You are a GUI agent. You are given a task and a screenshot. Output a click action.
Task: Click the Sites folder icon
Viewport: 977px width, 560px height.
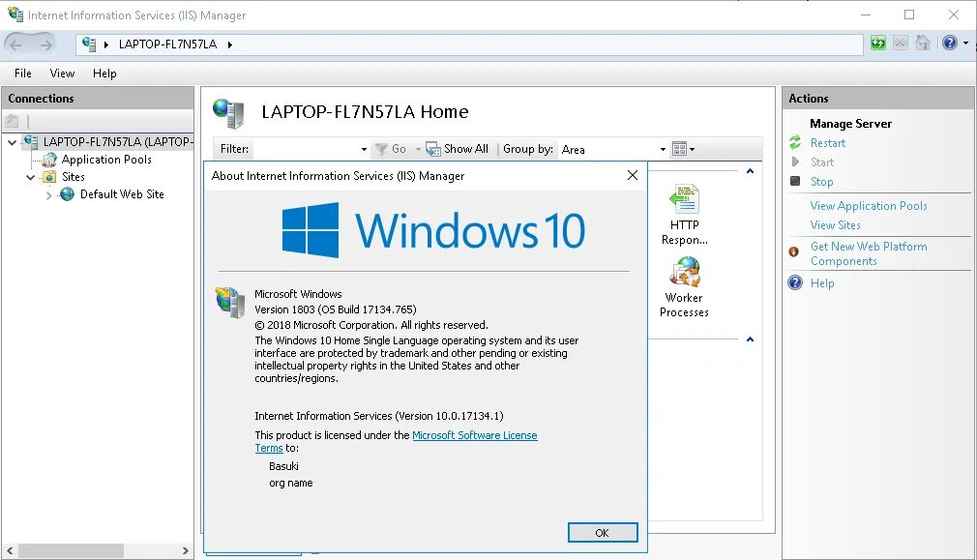click(49, 177)
